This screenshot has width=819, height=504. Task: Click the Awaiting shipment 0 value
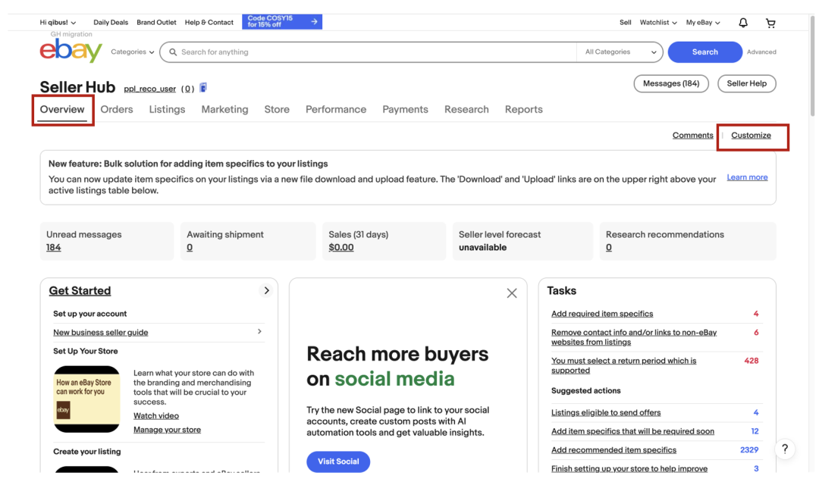[x=190, y=247]
